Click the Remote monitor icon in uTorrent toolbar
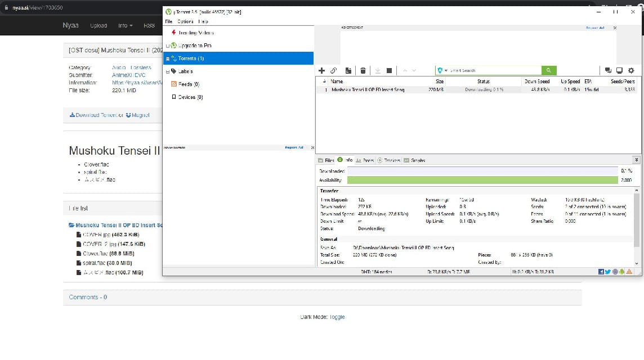The image size is (644, 360). click(619, 71)
